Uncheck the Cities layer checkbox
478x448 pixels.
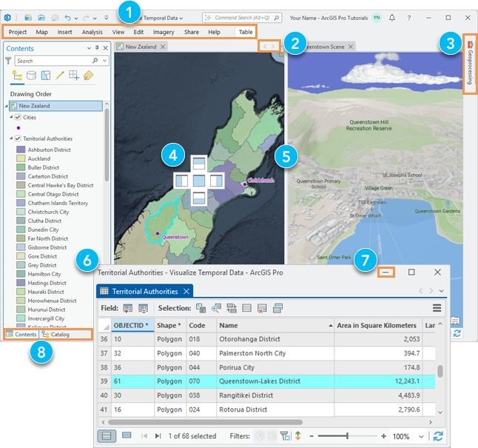click(x=18, y=117)
